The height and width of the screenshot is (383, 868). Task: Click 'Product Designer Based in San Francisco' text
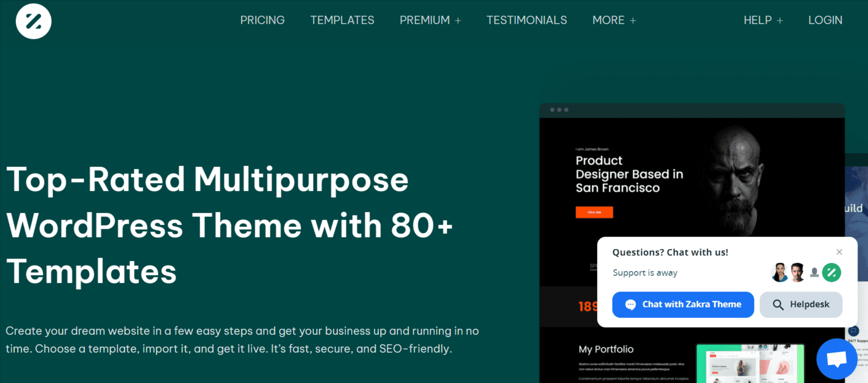pyautogui.click(x=629, y=174)
